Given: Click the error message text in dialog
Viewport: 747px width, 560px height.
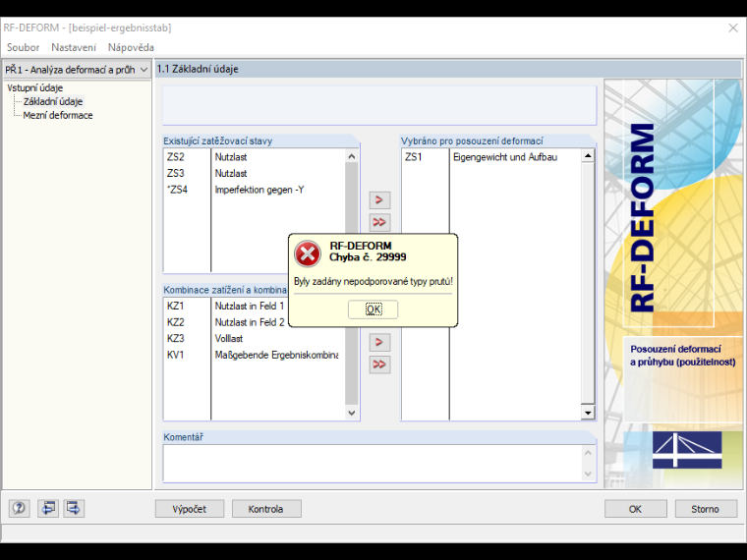Looking at the screenshot, I should coord(373,281).
